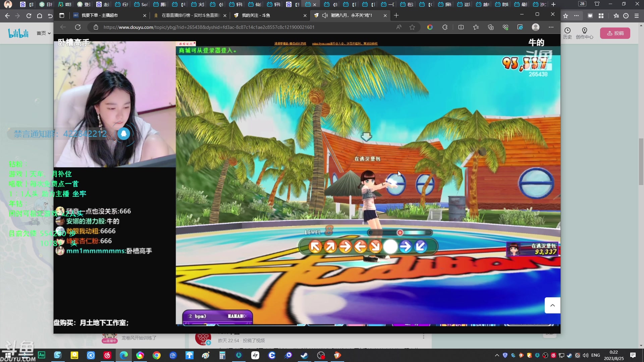Reload page in background browser
This screenshot has width=644, height=362.
pos(29,16)
